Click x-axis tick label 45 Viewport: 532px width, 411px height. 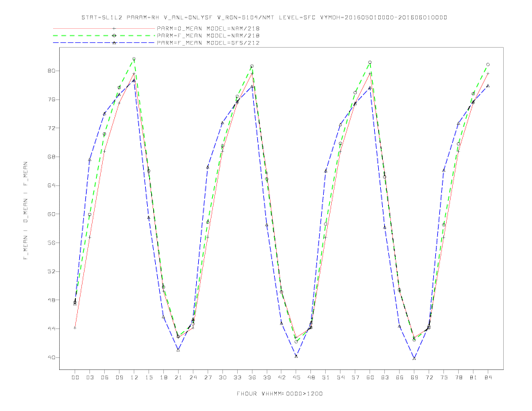tap(296, 377)
